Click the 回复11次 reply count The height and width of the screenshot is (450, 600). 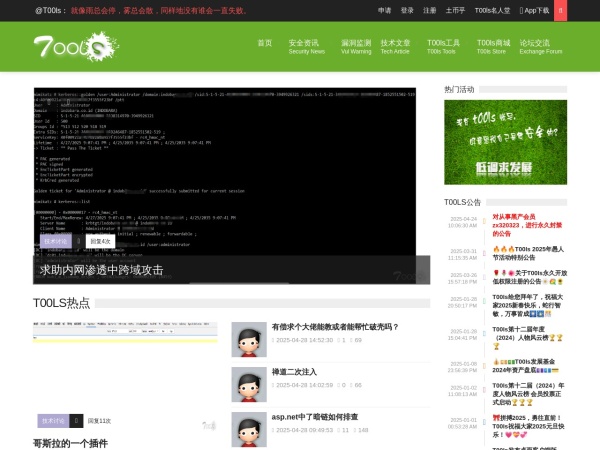coord(99,421)
